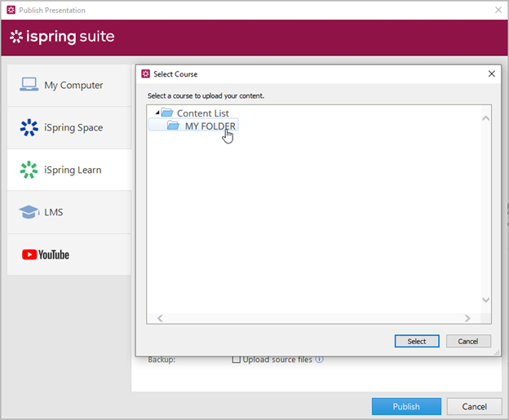Image resolution: width=509 pixels, height=420 pixels.
Task: Click the horizontal scrollbar right arrow
Action: (467, 318)
